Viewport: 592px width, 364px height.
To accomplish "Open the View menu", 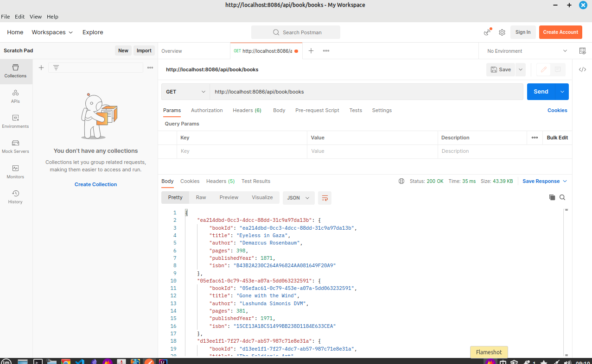I will point(36,17).
